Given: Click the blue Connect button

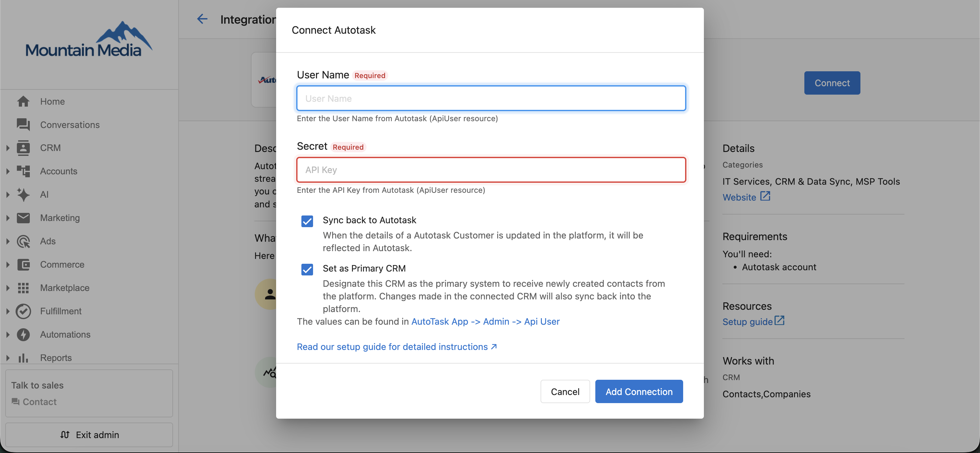Looking at the screenshot, I should coord(832,83).
